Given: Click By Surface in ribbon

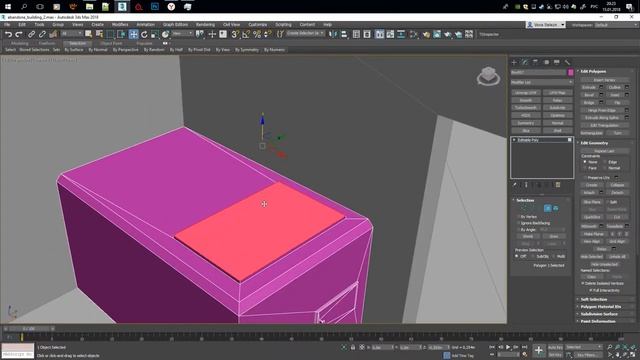Looking at the screenshot, I should pos(74,50).
